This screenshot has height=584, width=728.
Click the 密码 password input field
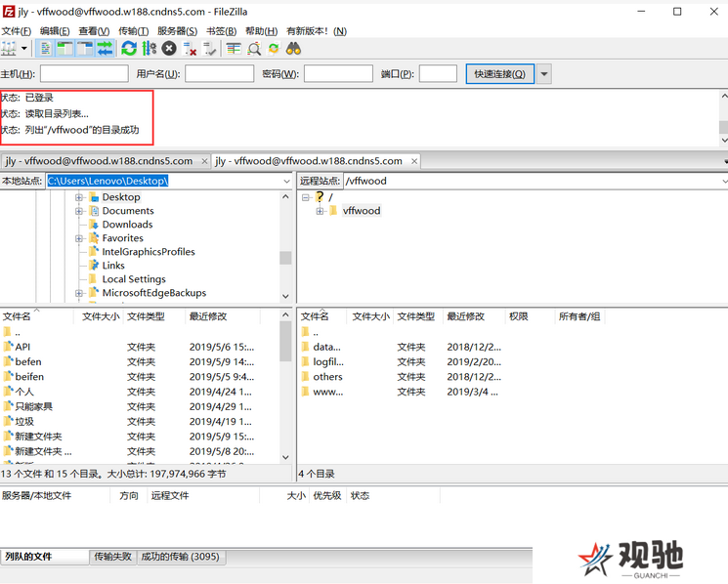pos(338,74)
